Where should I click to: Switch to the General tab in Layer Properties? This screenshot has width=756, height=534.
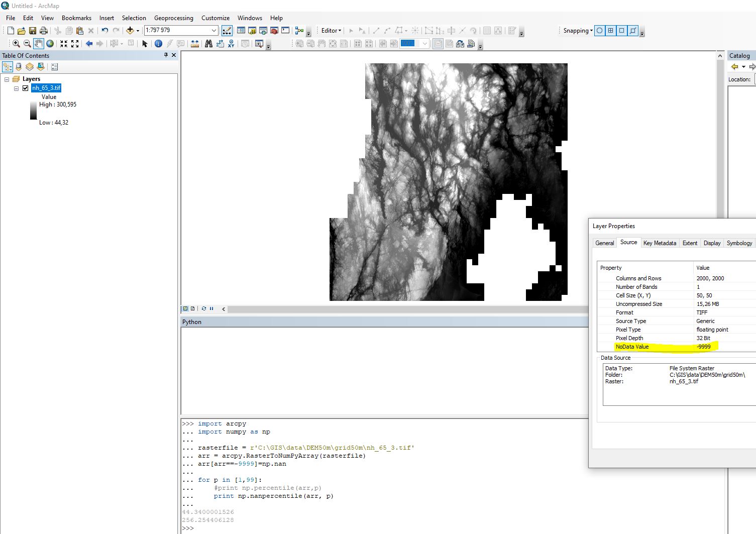(x=604, y=243)
